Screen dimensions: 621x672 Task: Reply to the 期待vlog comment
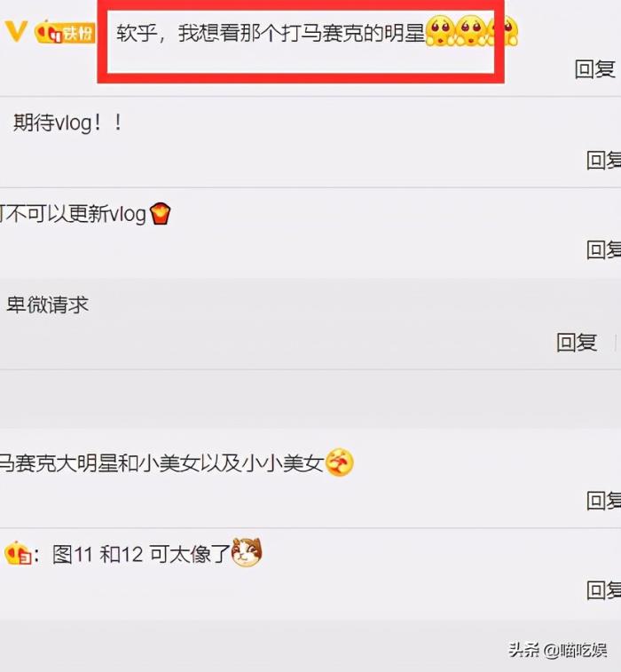pyautogui.click(x=603, y=160)
